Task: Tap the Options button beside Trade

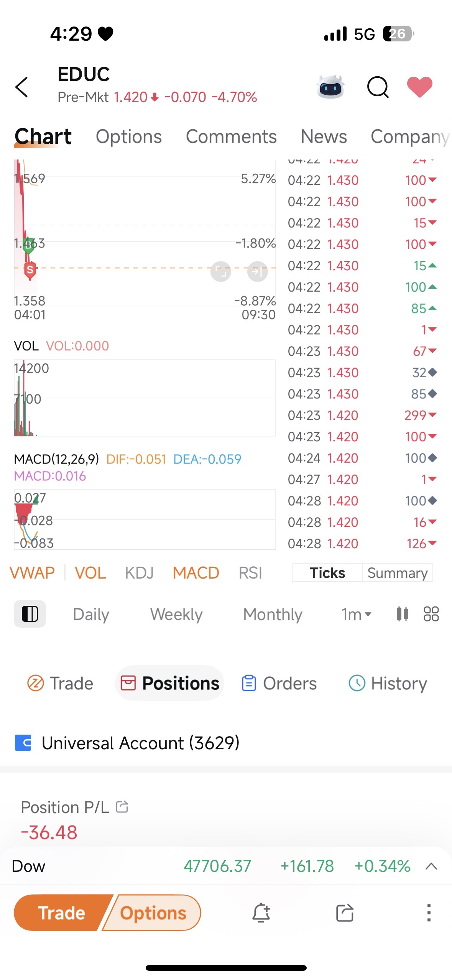Action: tap(153, 913)
